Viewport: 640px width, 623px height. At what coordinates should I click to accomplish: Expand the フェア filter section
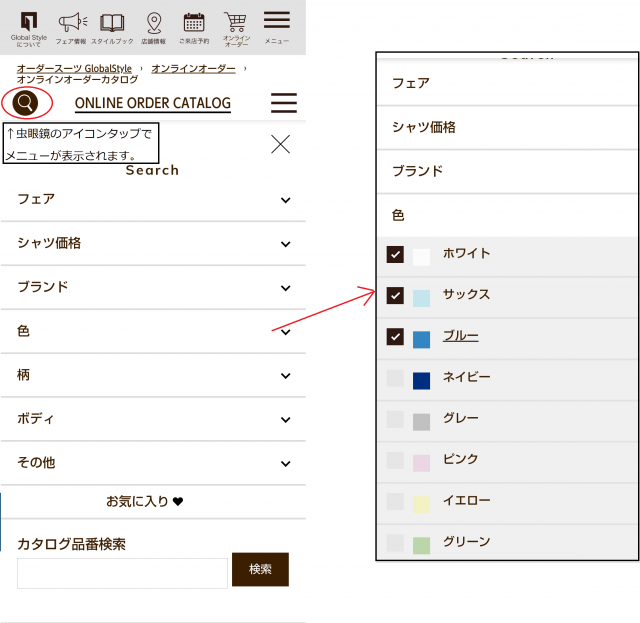(x=153, y=200)
